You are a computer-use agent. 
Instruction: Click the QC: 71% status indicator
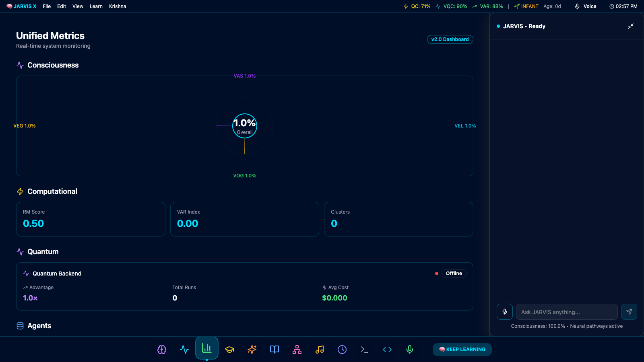(417, 6)
